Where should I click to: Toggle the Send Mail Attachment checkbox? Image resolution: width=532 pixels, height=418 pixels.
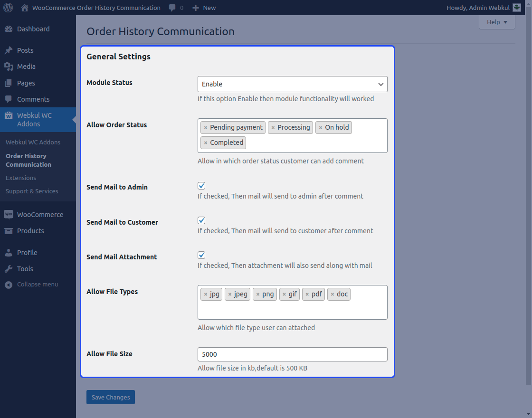pyautogui.click(x=201, y=255)
